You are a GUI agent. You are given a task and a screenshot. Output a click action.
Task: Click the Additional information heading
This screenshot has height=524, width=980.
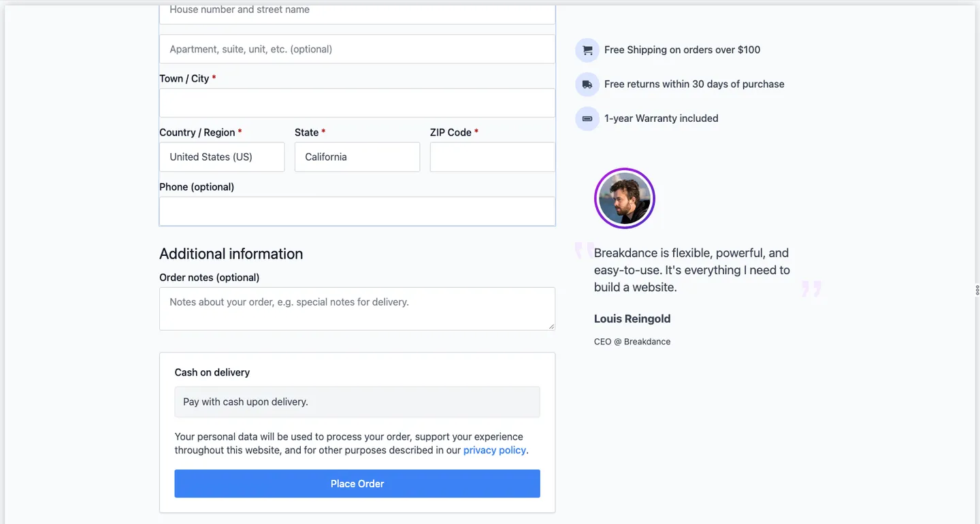[x=231, y=254]
